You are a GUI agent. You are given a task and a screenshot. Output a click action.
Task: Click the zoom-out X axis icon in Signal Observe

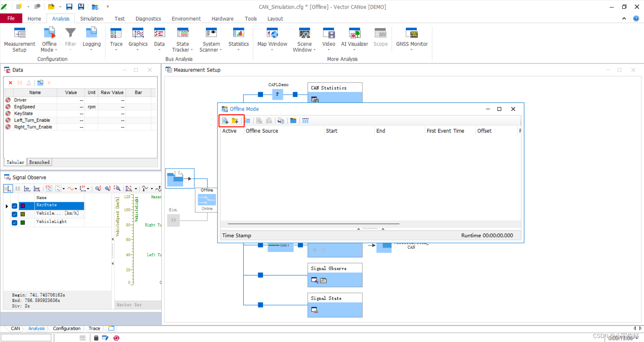point(98,188)
